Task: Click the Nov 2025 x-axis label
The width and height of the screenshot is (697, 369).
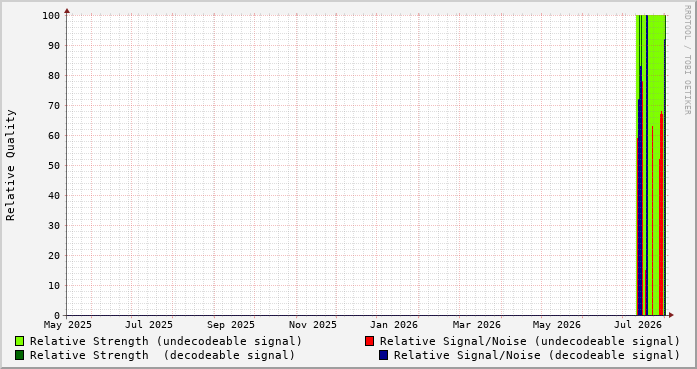Action: [312, 325]
